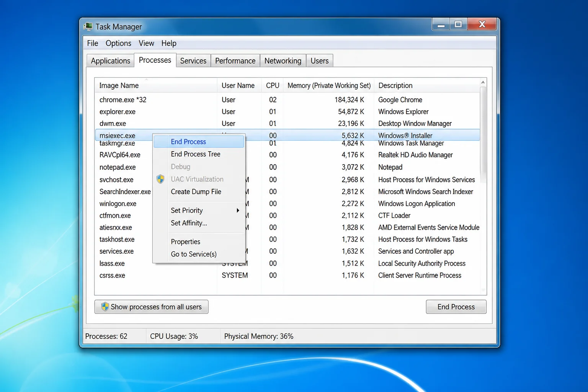This screenshot has height=392, width=588.
Task: Click the Processes: 62 status entry
Action: 106,336
